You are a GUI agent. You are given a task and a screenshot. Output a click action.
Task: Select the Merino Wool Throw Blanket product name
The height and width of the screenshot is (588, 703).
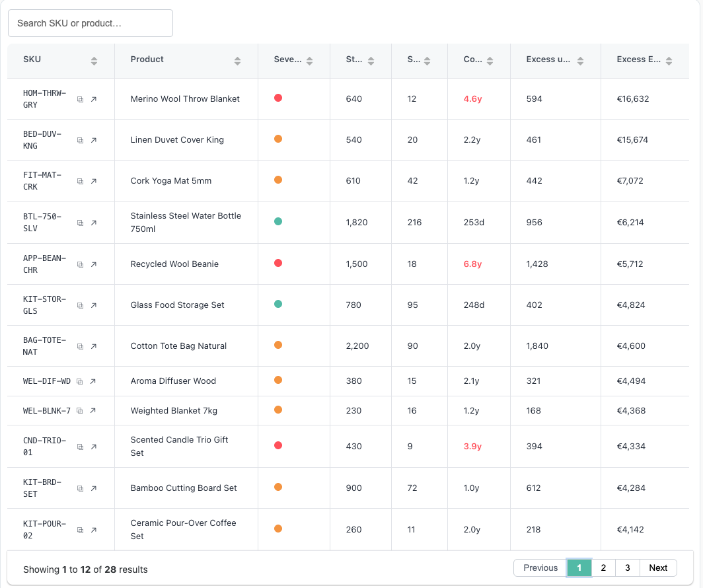[x=185, y=99]
